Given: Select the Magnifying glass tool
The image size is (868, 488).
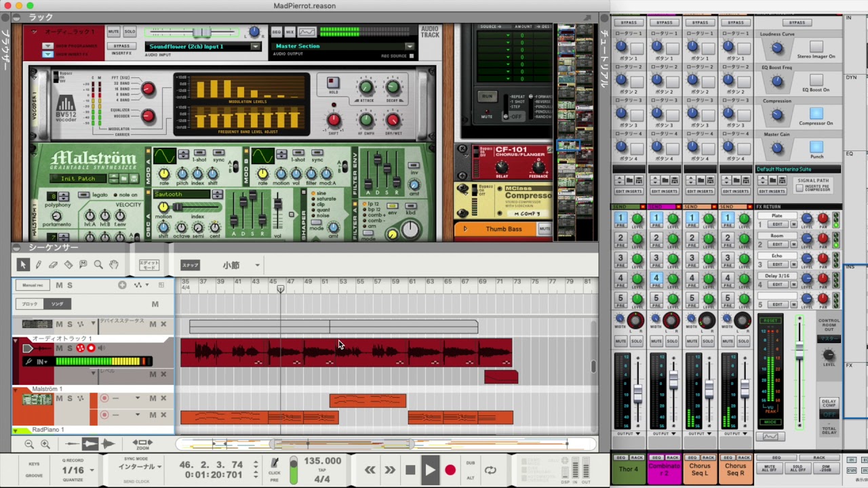Looking at the screenshot, I should point(98,265).
